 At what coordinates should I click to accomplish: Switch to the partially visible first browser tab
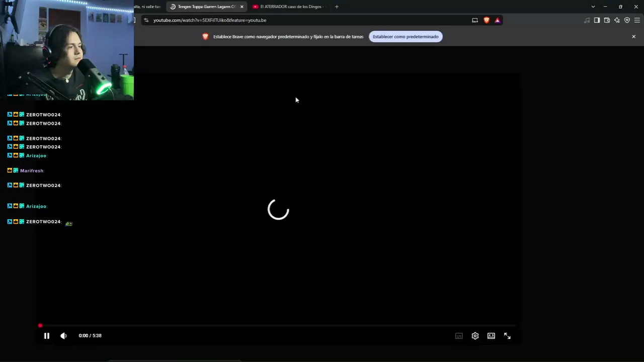[x=148, y=7]
